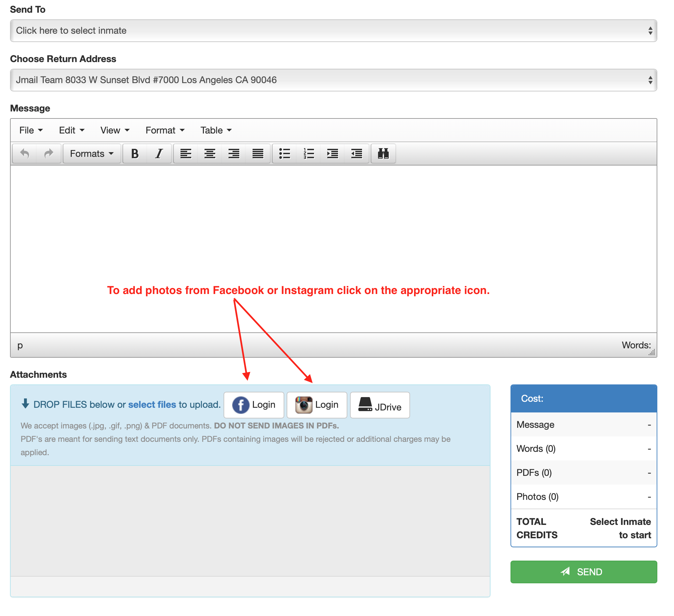Click the editor resize handle
Screen dimensions: 674x616
[652, 352]
